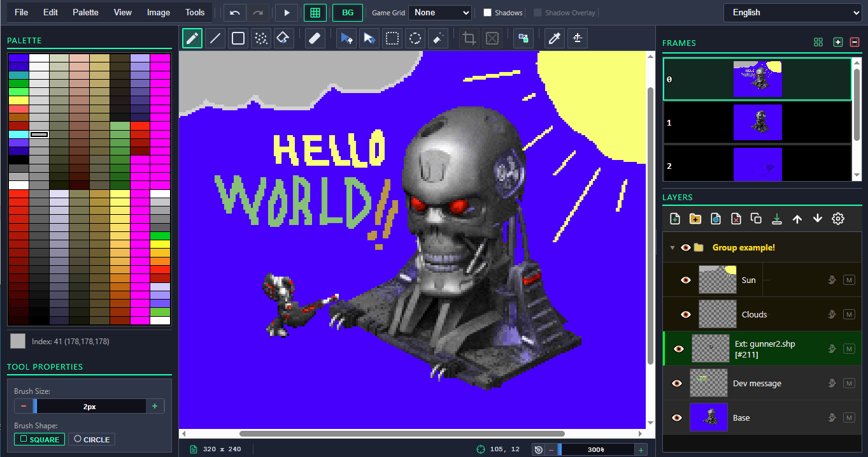This screenshot has height=457, width=868.
Task: Select the Circle brush shape
Action: click(x=92, y=439)
